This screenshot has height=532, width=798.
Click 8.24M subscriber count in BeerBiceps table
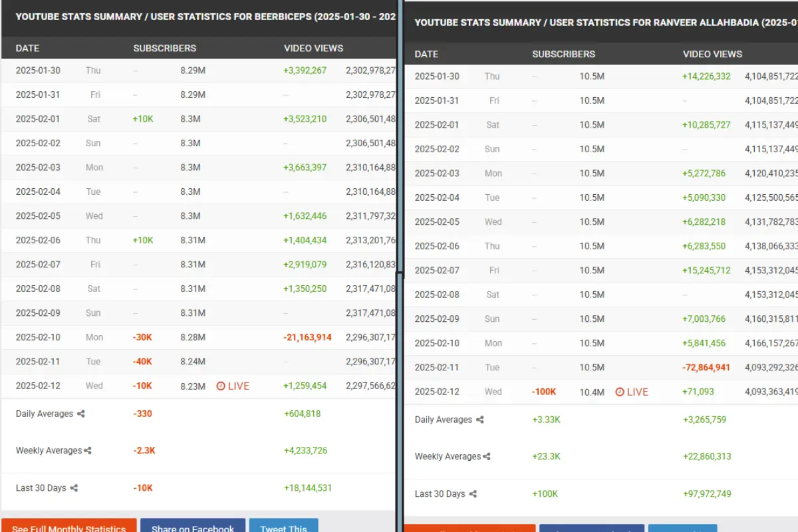point(193,361)
